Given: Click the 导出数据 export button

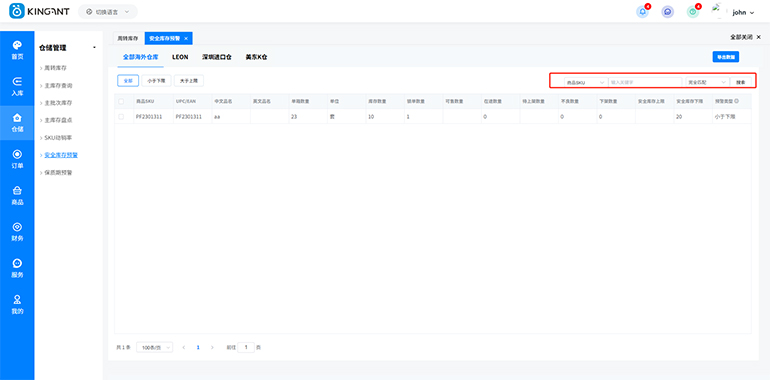Looking at the screenshot, I should [x=726, y=57].
